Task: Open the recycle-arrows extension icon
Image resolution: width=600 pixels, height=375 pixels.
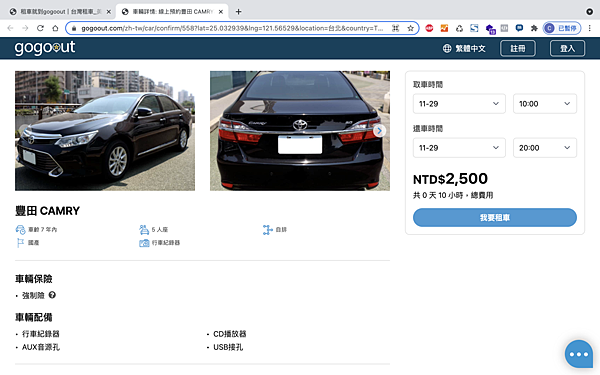Action: 459,28
